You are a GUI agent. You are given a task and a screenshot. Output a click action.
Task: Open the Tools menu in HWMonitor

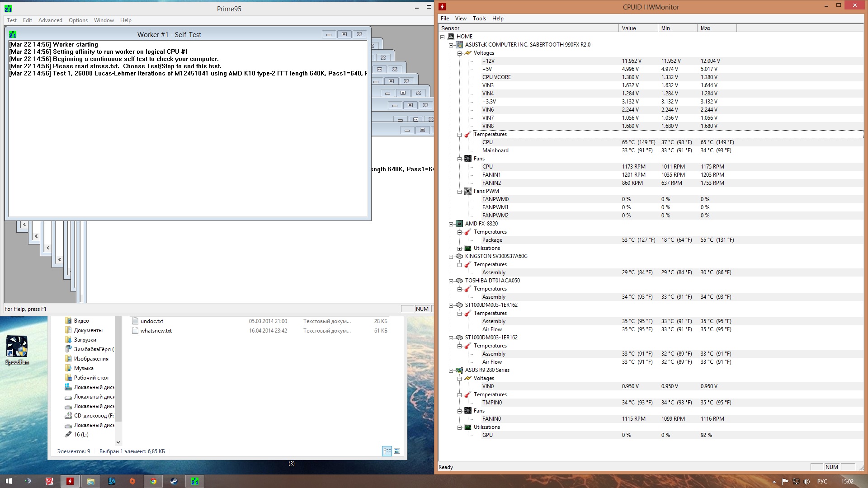(x=479, y=19)
